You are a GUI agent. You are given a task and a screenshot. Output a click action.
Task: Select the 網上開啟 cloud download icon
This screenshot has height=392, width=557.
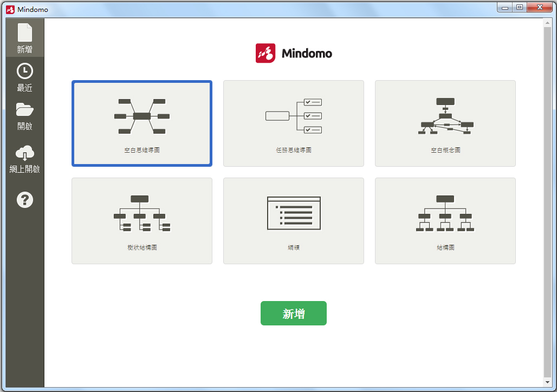coord(25,153)
